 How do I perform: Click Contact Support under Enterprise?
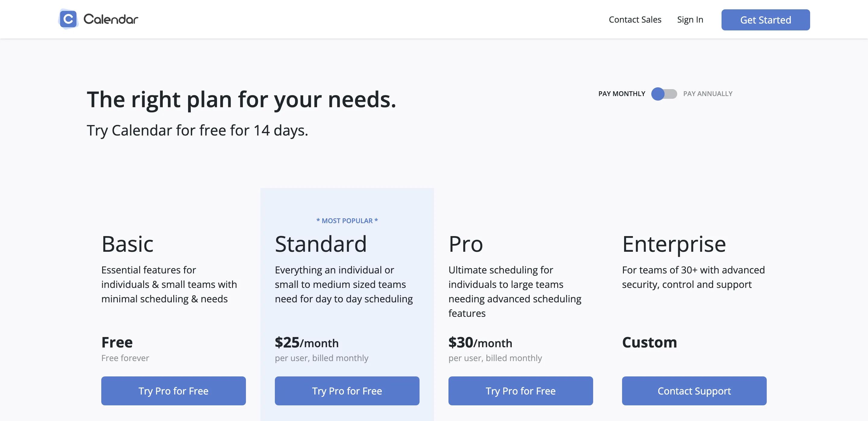pyautogui.click(x=694, y=391)
